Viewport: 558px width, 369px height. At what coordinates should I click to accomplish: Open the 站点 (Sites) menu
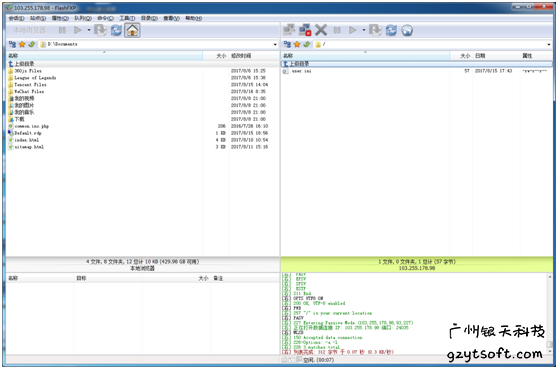(x=38, y=18)
